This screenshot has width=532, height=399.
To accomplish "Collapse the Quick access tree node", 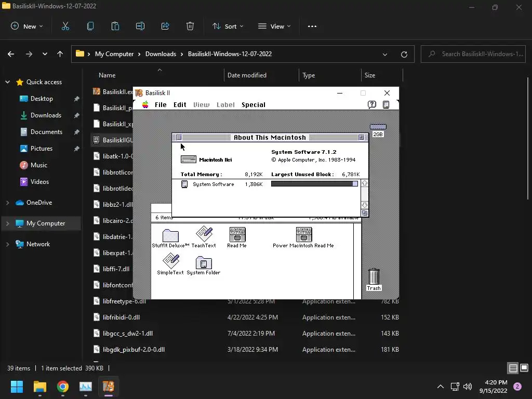I will (x=7, y=82).
